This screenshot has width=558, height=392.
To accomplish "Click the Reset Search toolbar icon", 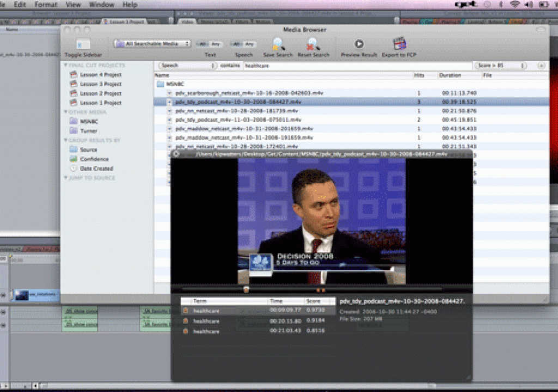I will (x=313, y=44).
